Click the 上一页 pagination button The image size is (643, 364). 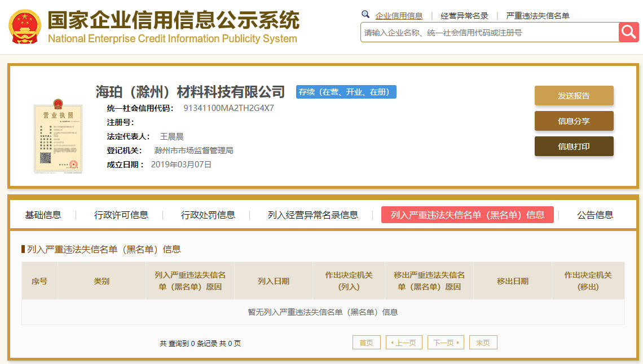404,343
